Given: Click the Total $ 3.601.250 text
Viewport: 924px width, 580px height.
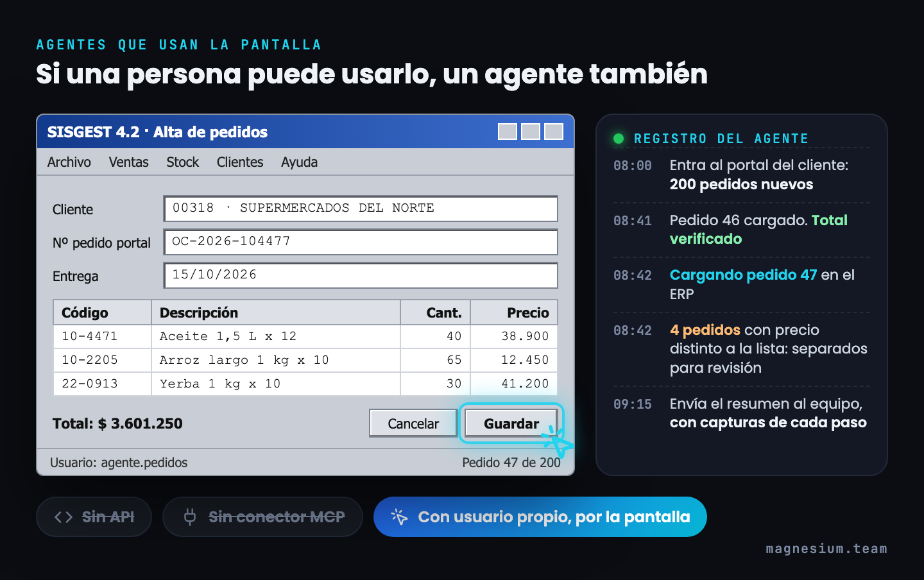Looking at the screenshot, I should 117,423.
